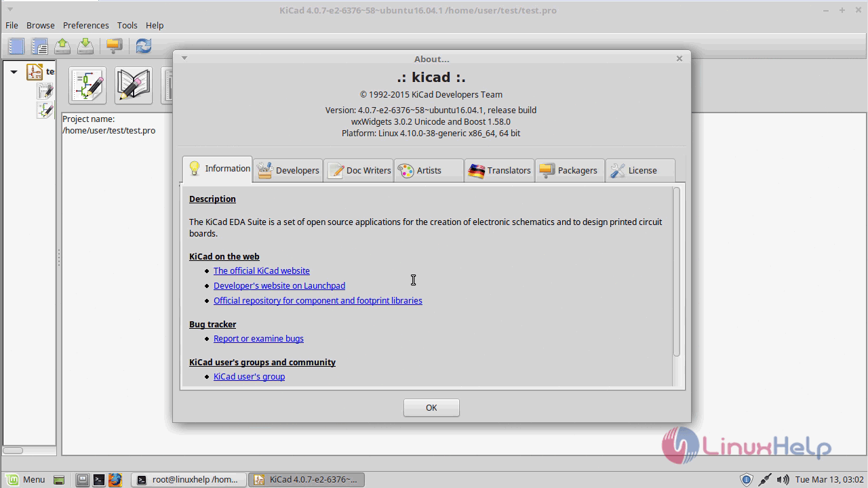
Task: Close the About dialog with X
Action: [x=679, y=58]
